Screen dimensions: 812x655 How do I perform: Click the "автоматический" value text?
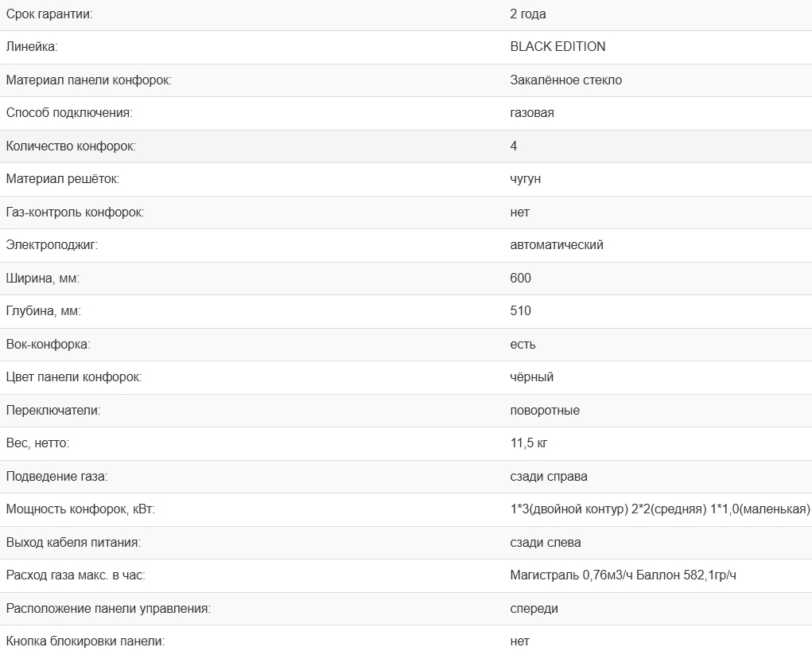[556, 245]
